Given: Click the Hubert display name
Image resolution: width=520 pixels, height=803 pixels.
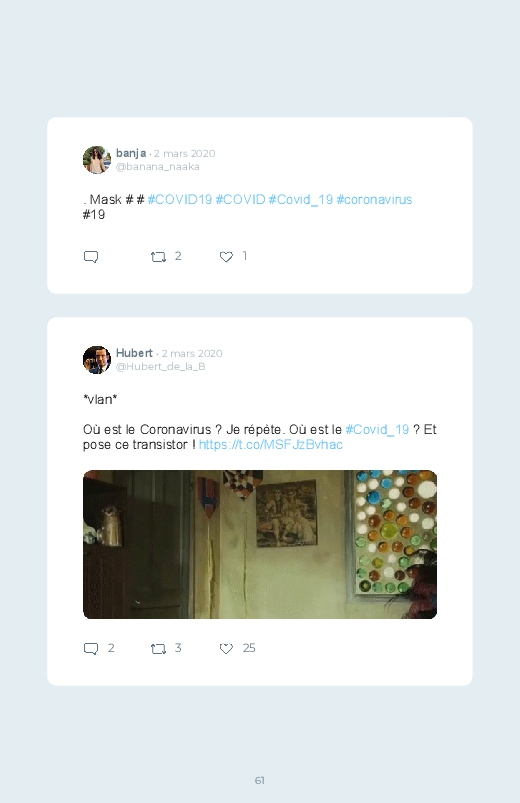Looking at the screenshot, I should [x=134, y=353].
